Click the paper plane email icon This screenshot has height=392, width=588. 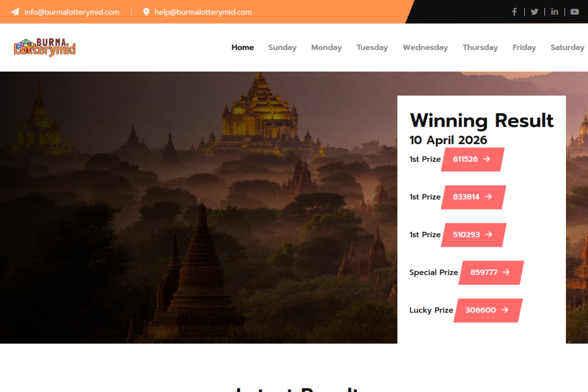[x=15, y=12]
